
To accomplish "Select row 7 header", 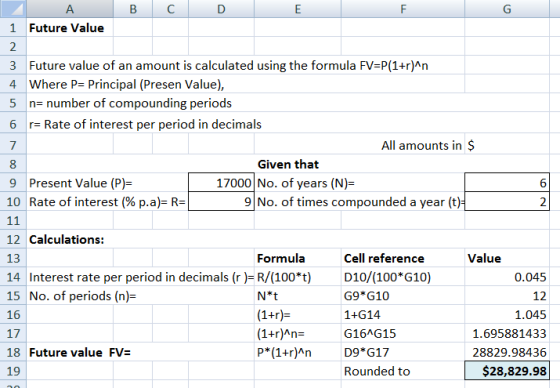I will pyautogui.click(x=13, y=145).
